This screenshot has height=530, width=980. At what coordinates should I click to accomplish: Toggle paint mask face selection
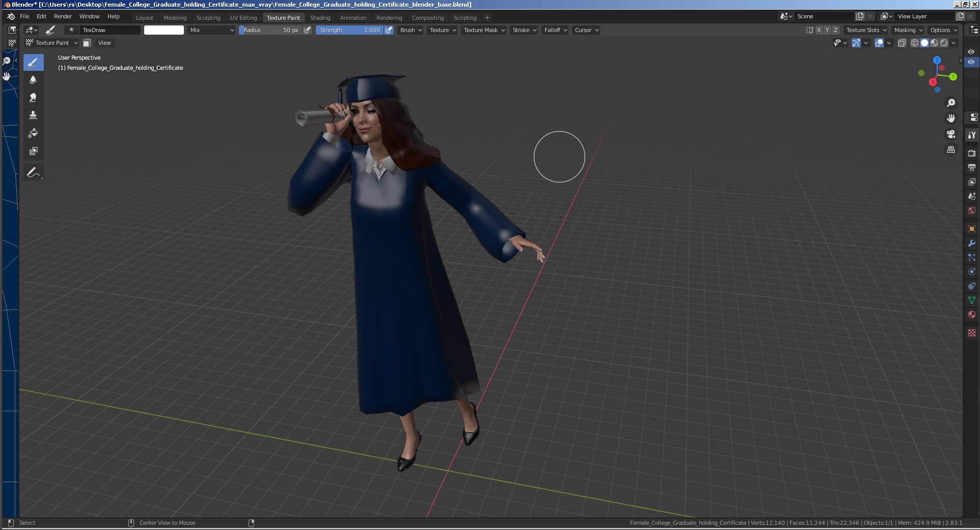87,43
